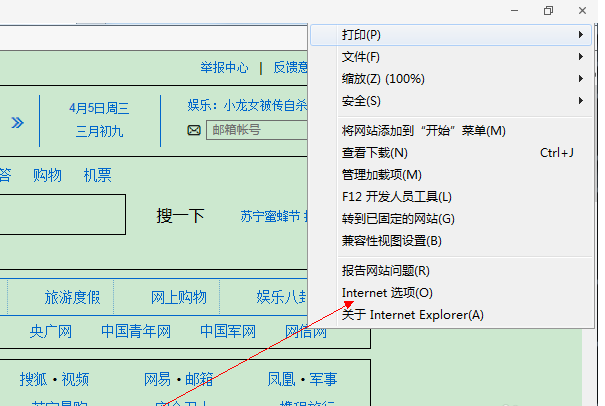Choose 报告网站问题(R)

(451, 271)
